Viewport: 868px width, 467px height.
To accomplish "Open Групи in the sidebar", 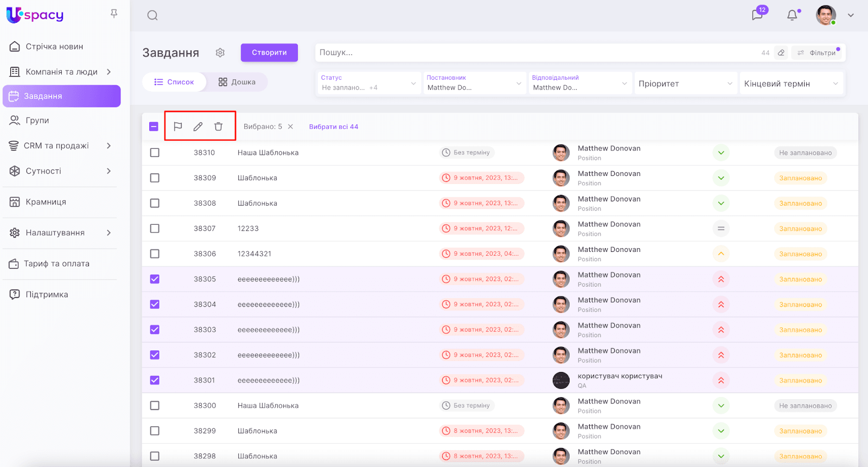I will point(37,121).
